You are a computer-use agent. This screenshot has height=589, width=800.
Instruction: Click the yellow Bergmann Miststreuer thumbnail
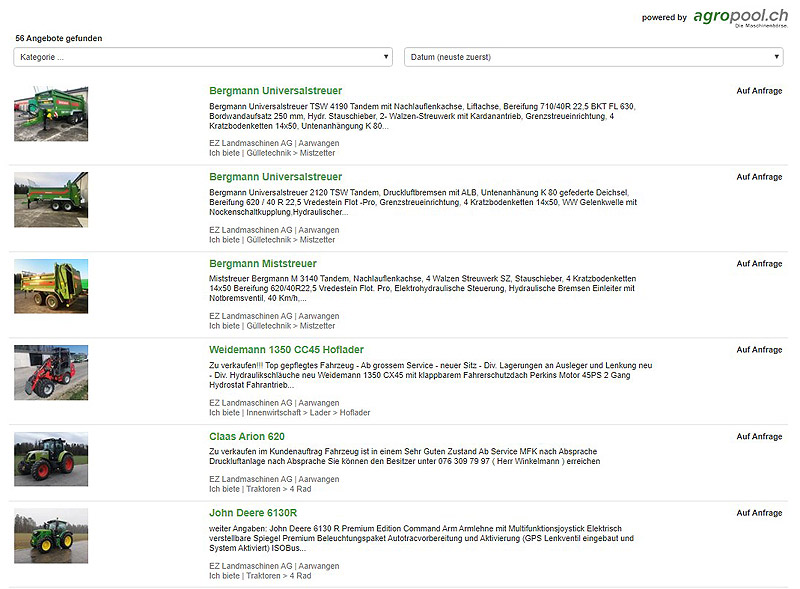coord(51,286)
